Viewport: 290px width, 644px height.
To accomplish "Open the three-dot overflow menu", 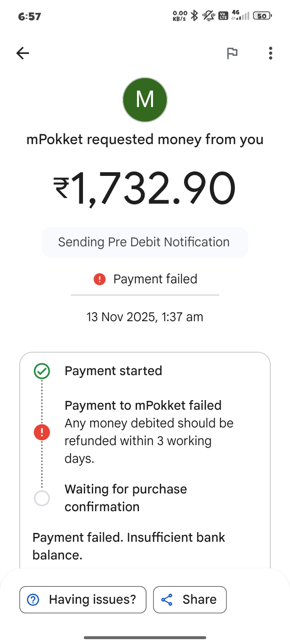I will click(x=271, y=53).
